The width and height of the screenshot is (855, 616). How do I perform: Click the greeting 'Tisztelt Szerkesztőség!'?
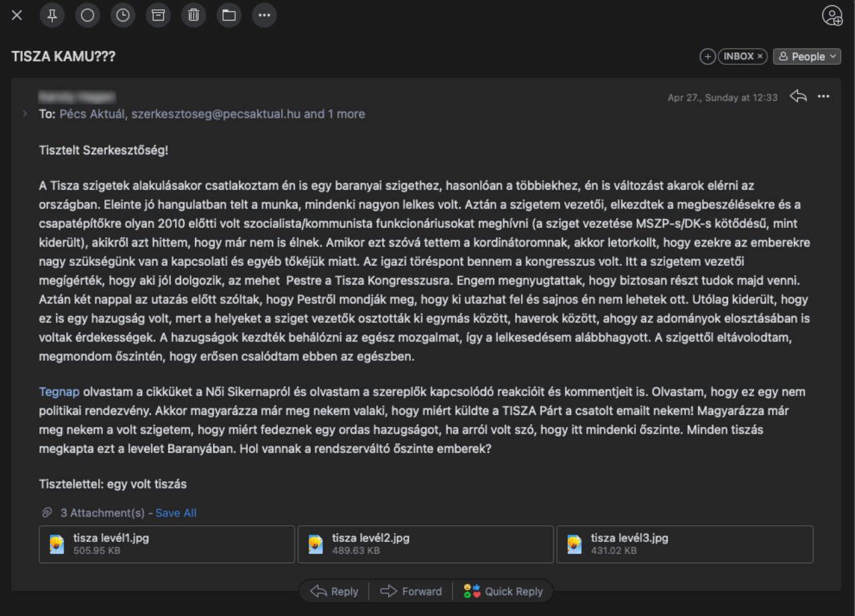[x=104, y=150]
